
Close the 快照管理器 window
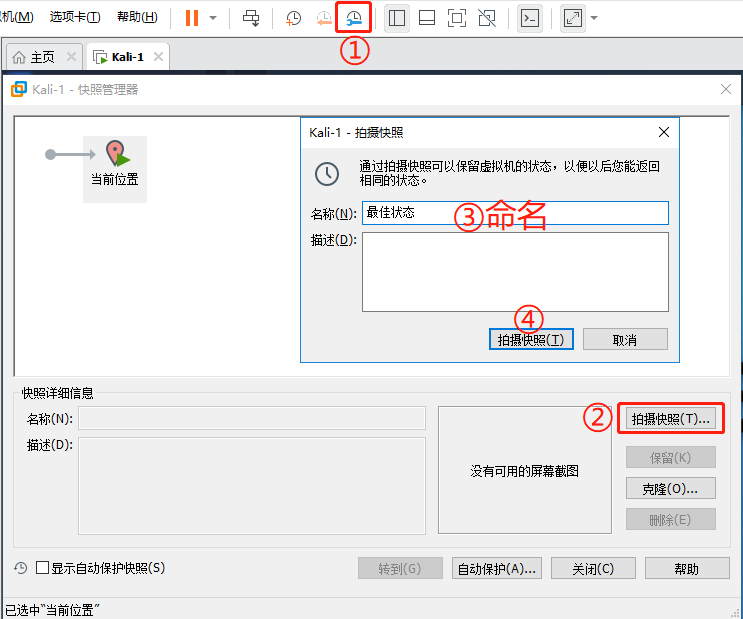point(725,89)
